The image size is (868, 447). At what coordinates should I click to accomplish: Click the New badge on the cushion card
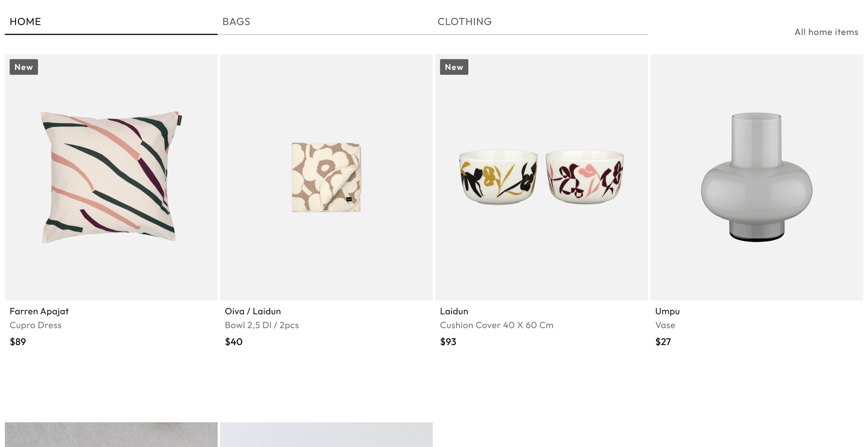tap(24, 67)
